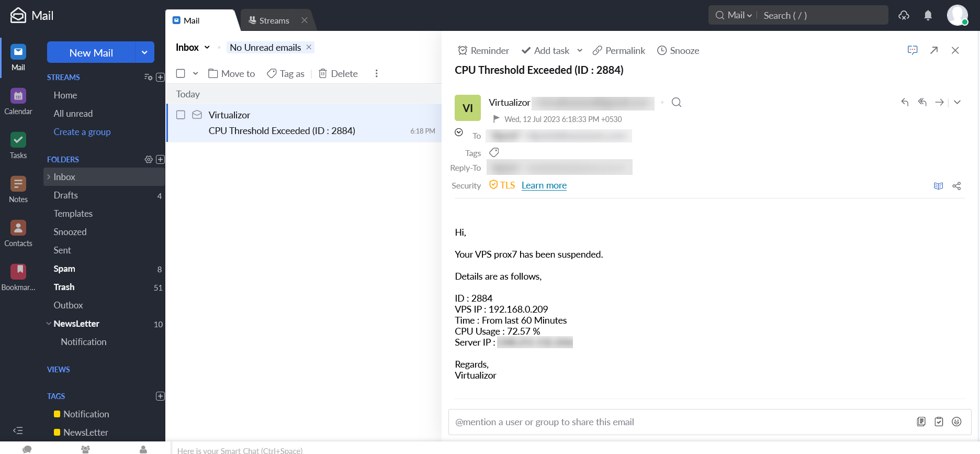The width and height of the screenshot is (980, 454).
Task: Click the flag icon beside email date
Action: pos(496,119)
